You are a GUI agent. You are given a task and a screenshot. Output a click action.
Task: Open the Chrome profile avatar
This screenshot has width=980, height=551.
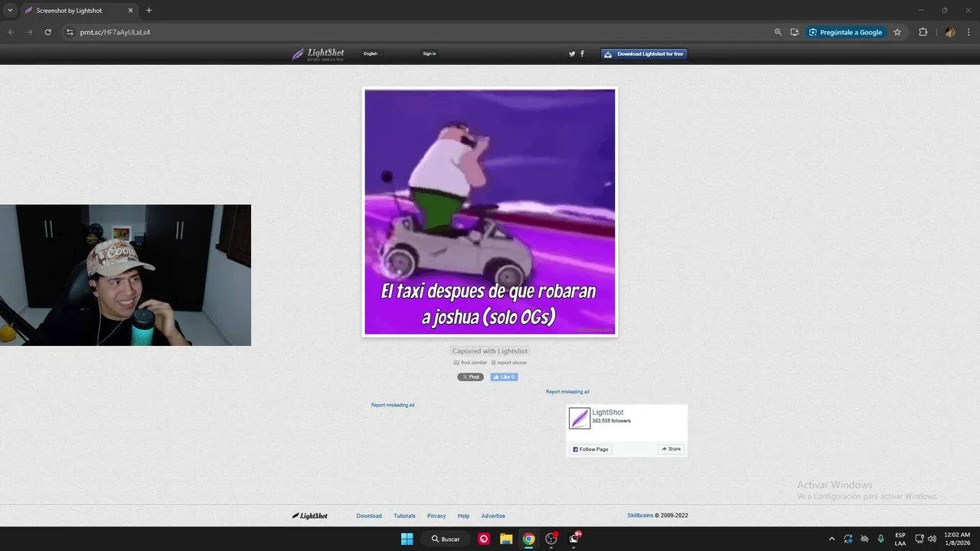coord(950,32)
